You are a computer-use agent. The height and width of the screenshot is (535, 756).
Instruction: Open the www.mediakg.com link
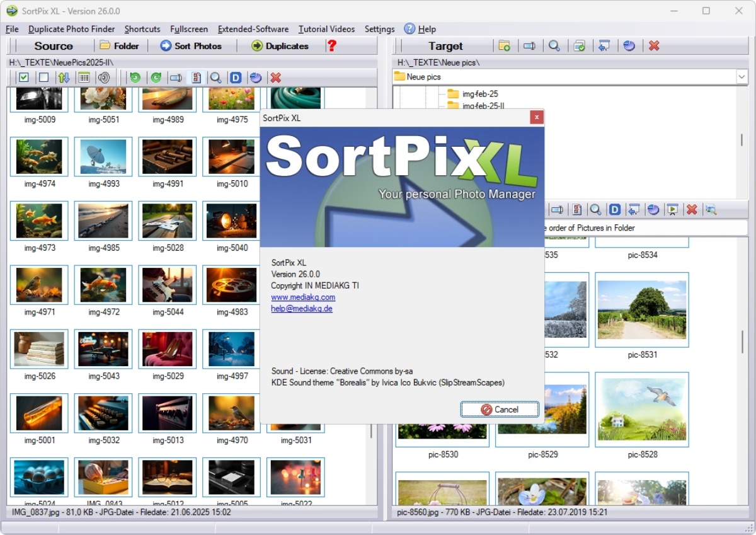pos(303,297)
